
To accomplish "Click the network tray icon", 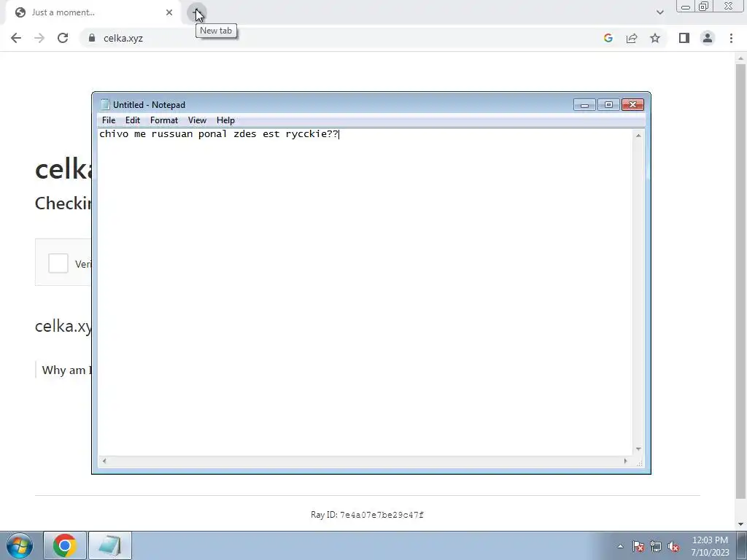I will coord(656,546).
